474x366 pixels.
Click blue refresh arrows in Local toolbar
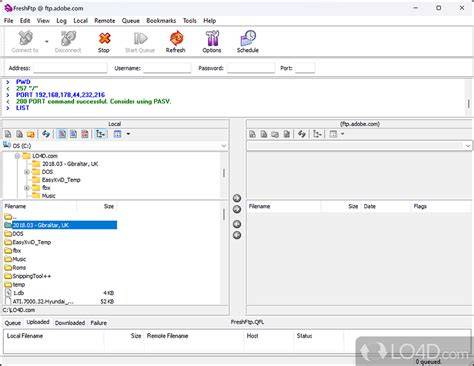point(46,134)
